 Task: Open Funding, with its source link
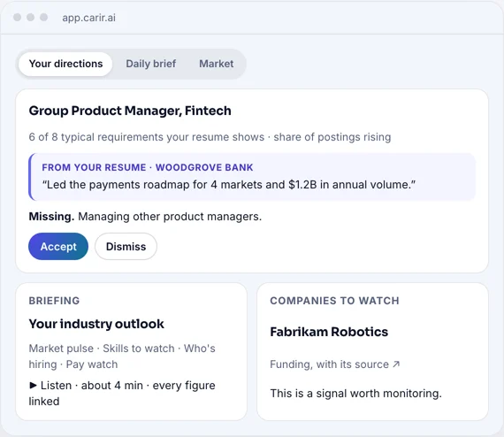pos(334,364)
